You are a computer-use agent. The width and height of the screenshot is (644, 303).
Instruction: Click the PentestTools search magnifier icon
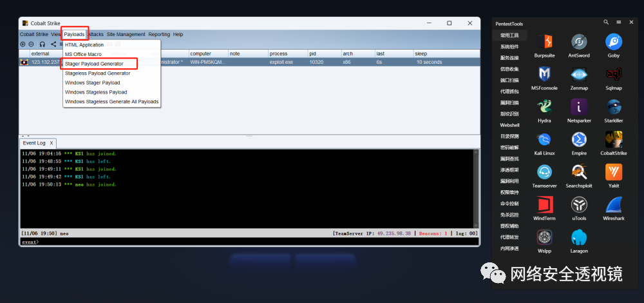(x=606, y=22)
